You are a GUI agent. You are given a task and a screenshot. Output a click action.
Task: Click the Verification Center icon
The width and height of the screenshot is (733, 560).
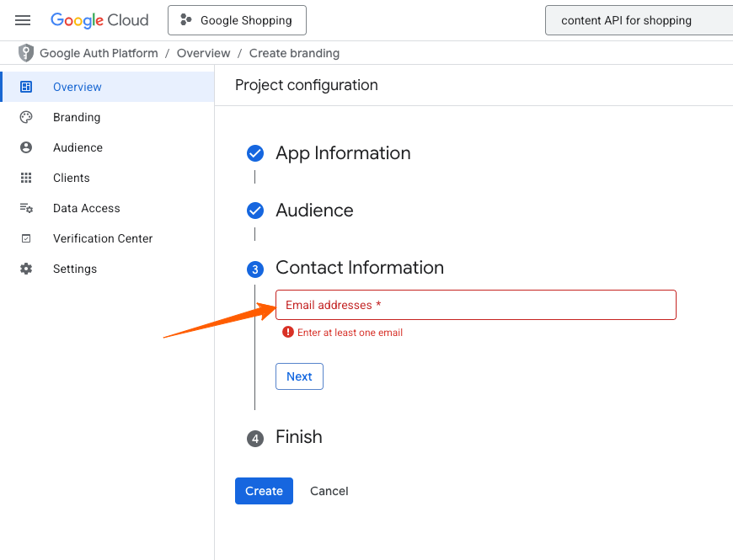tap(26, 238)
